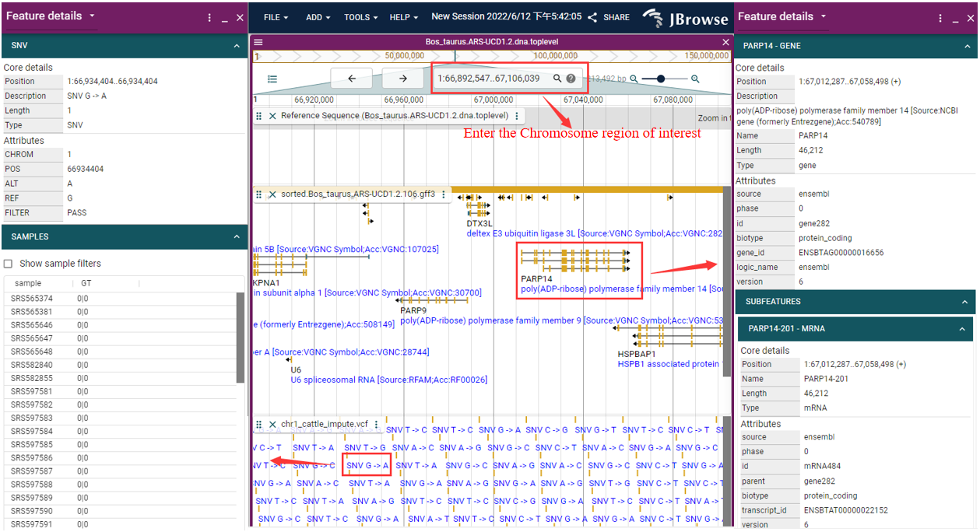This screenshot has height=532, width=980.
Task: Collapse the SNV section
Action: pyautogui.click(x=237, y=47)
